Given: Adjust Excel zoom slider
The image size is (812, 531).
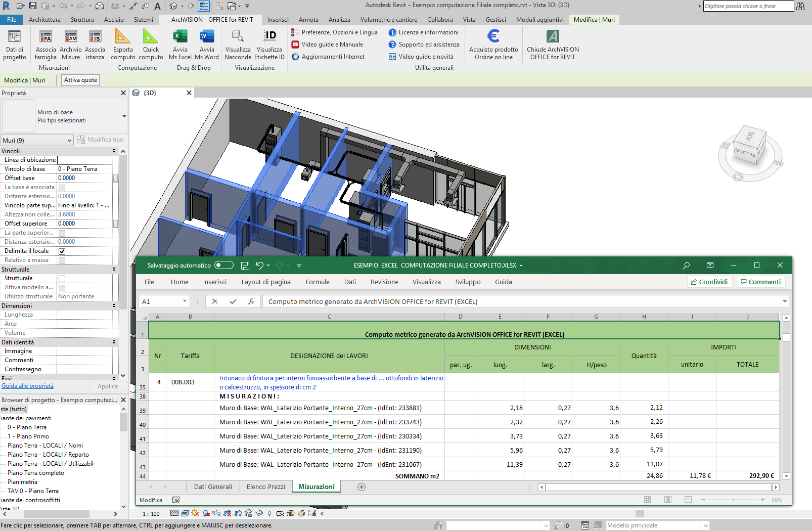Looking at the screenshot, I should (x=733, y=500).
